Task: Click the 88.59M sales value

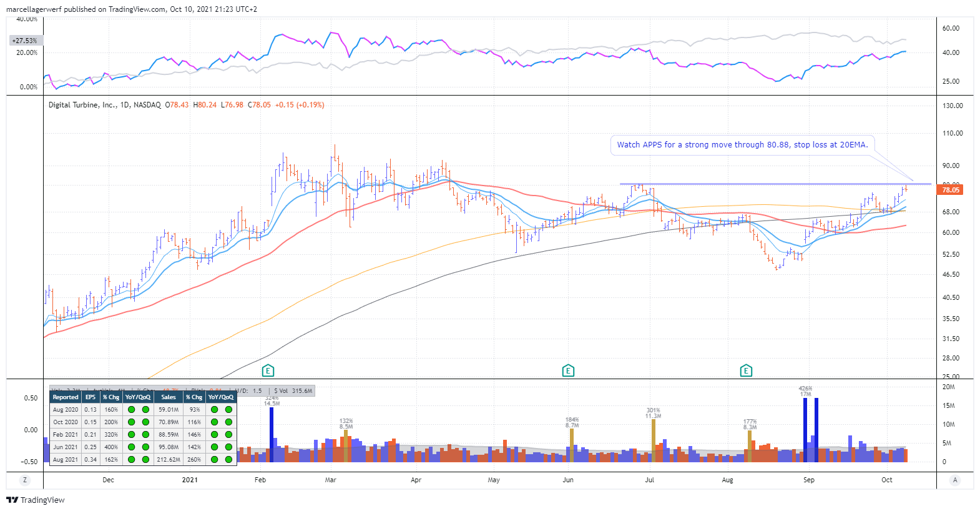Action: point(169,435)
